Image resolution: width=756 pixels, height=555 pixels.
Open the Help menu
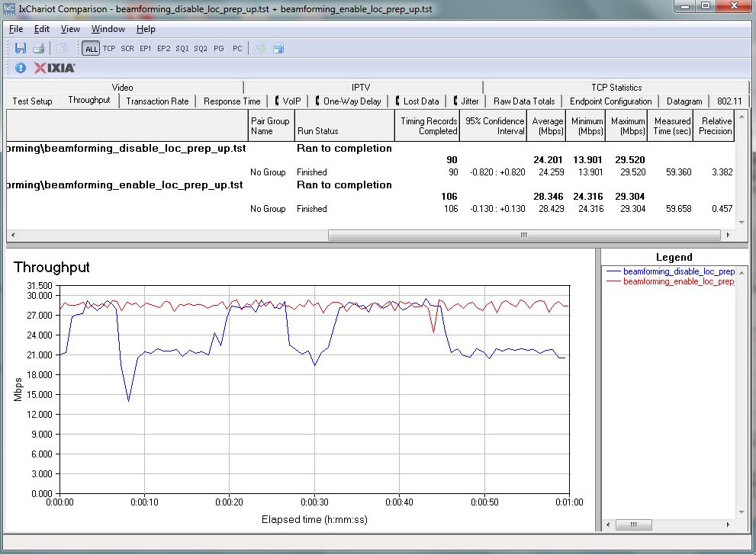pos(146,29)
